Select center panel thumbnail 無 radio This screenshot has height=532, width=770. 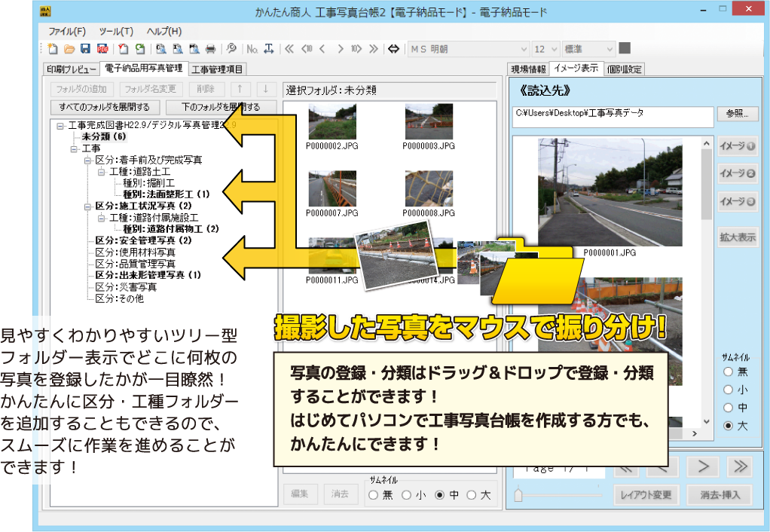point(373,495)
